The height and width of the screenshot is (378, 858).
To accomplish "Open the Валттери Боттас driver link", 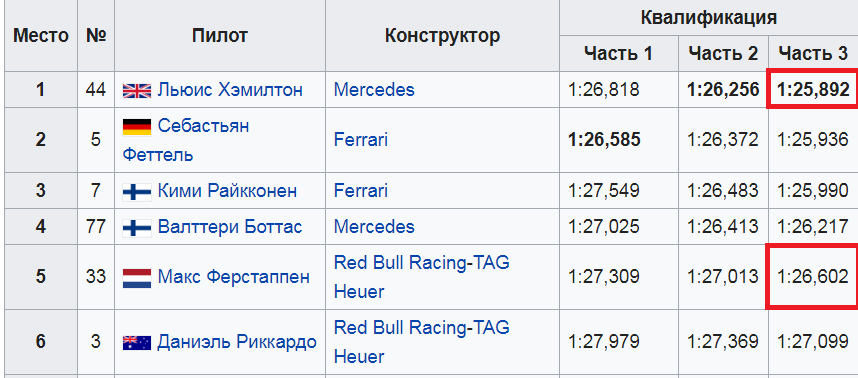I will coord(230,226).
